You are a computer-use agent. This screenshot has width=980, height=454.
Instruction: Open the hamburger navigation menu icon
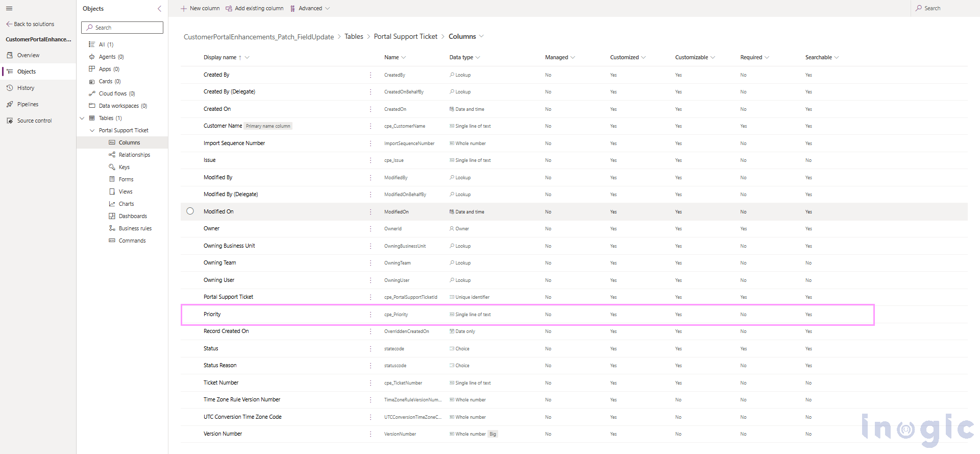(9, 8)
